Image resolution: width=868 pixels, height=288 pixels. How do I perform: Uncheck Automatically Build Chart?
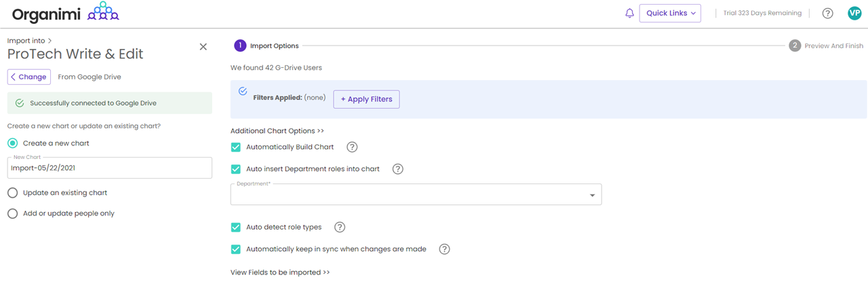(x=236, y=147)
